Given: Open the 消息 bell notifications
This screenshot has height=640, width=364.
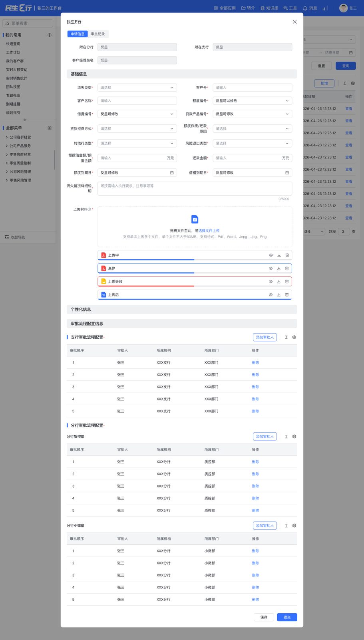Looking at the screenshot, I should (x=305, y=8).
